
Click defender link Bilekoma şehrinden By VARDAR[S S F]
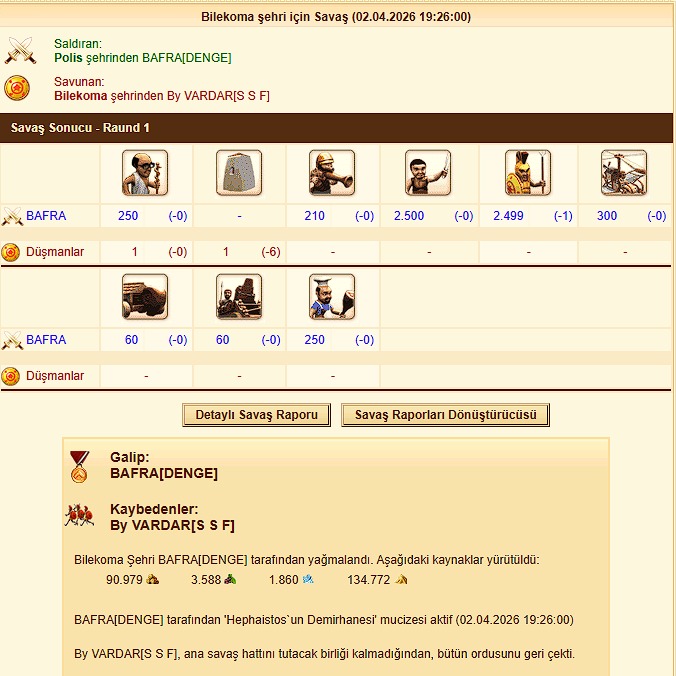click(x=162, y=96)
